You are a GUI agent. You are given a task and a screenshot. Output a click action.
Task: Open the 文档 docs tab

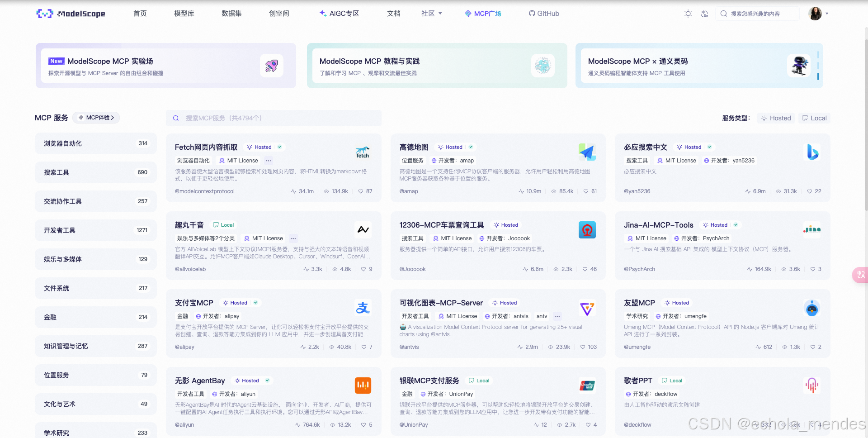(394, 14)
